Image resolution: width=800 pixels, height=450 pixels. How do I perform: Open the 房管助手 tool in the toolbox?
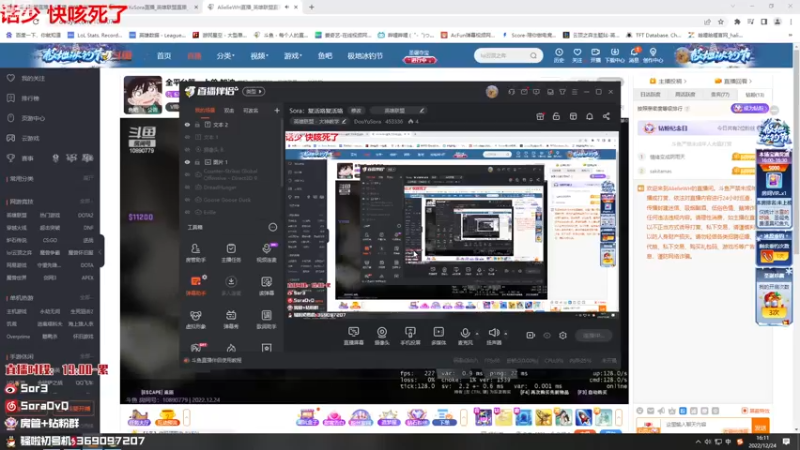pos(195,252)
